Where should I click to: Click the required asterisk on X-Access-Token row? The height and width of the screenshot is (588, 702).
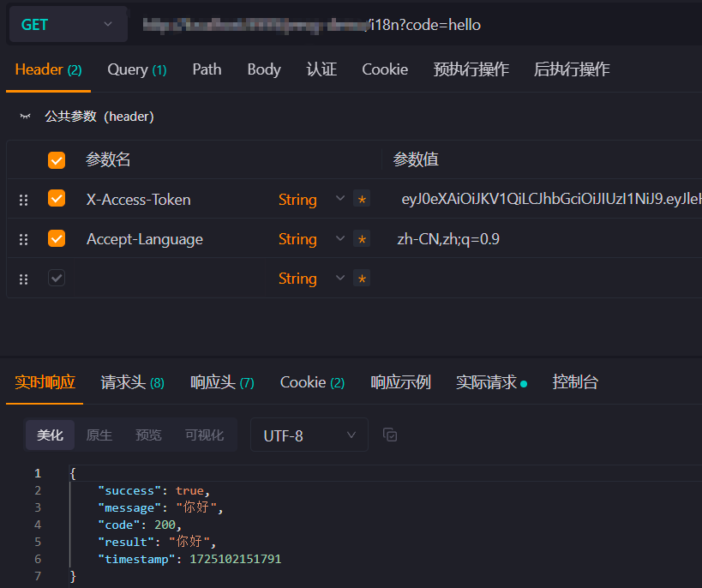[x=361, y=199]
